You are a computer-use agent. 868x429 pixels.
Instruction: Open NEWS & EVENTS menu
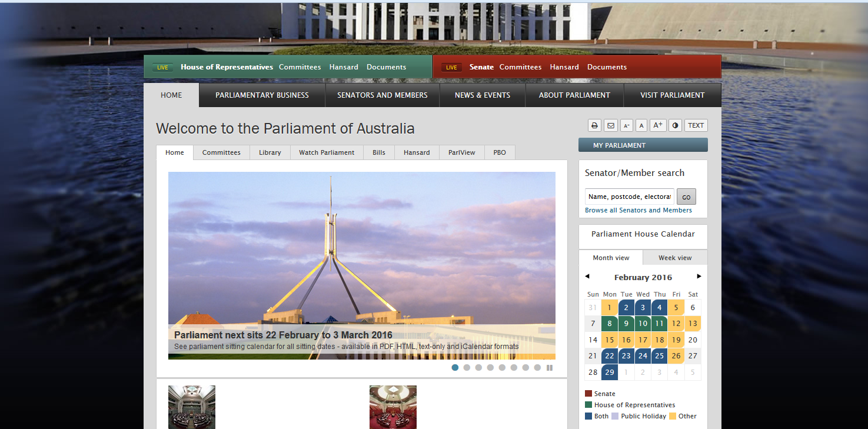click(483, 95)
